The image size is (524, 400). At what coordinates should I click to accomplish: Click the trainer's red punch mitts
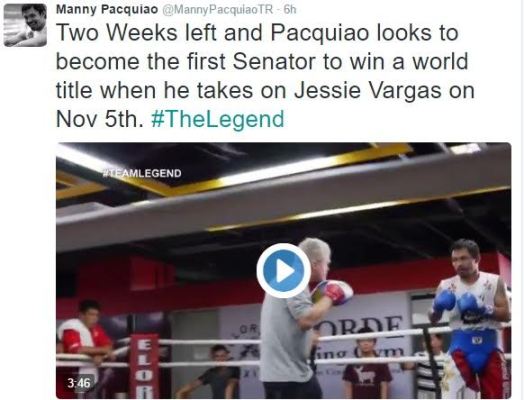335,292
